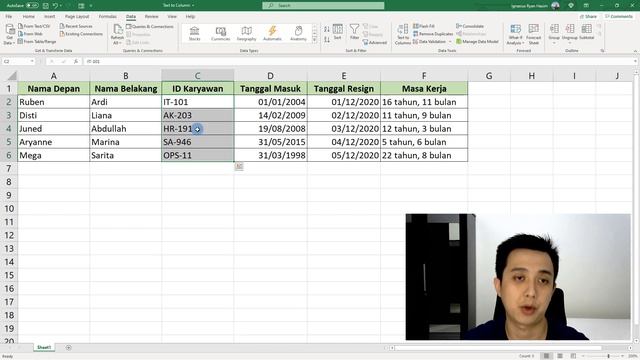Viewport: 640px width, 360px height.
Task: Select the Geography data type
Action: pyautogui.click(x=246, y=33)
